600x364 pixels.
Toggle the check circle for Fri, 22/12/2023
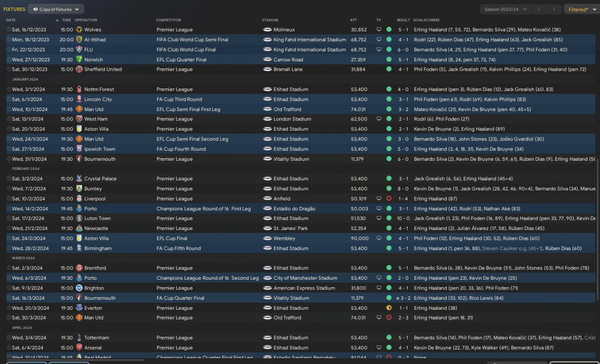click(x=9, y=50)
